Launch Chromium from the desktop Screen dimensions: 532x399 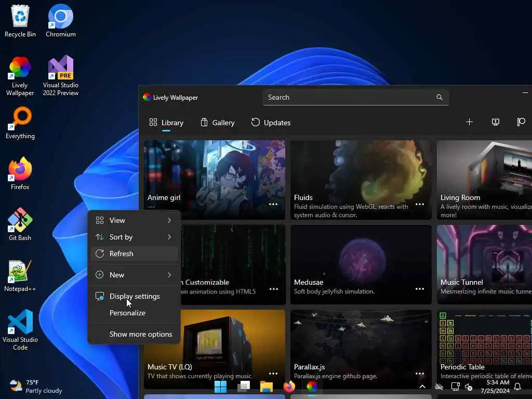(x=60, y=20)
